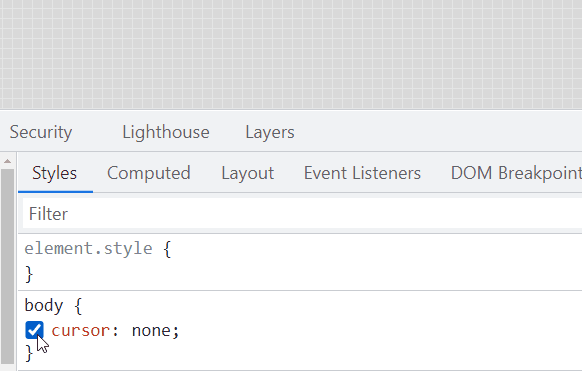Click the gray grid page viewport
Viewport: 582px width, 371px height.
coord(291,54)
